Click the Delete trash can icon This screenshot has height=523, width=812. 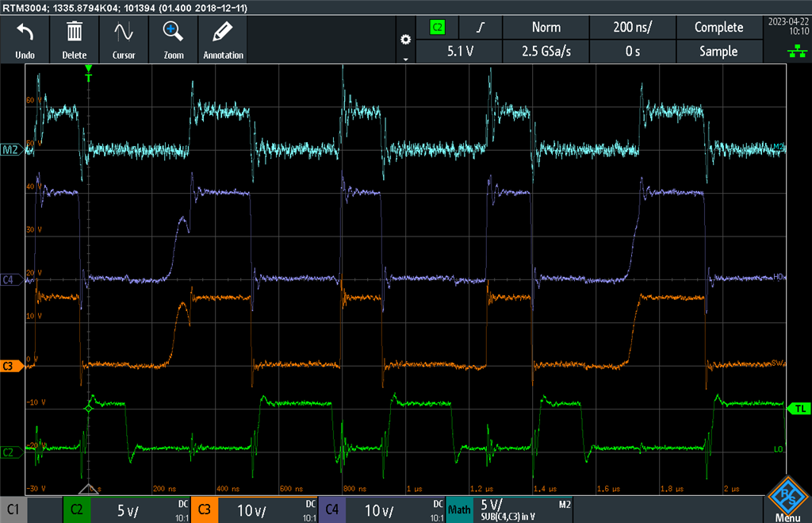74,32
